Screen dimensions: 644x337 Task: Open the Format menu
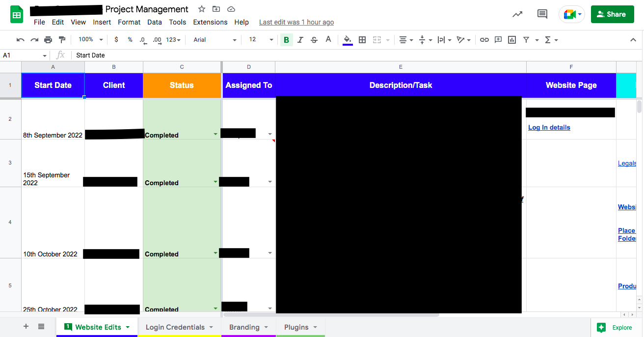tap(129, 22)
